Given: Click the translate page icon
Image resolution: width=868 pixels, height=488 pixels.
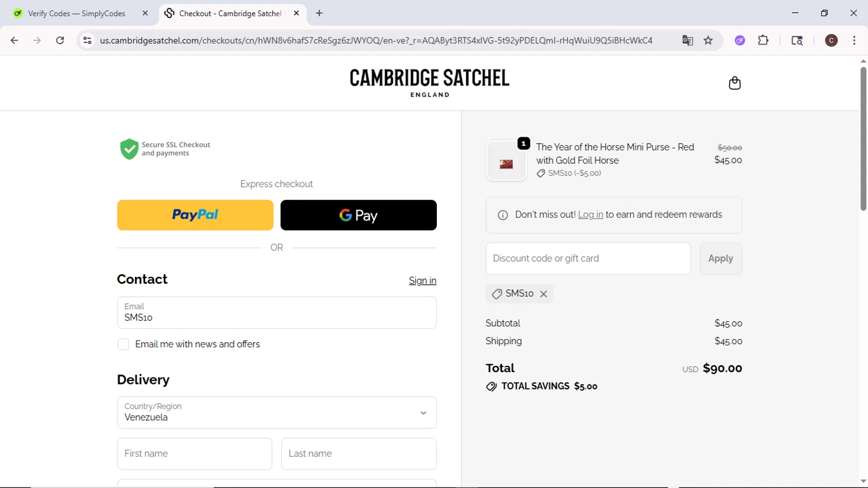Looking at the screenshot, I should coord(687,41).
